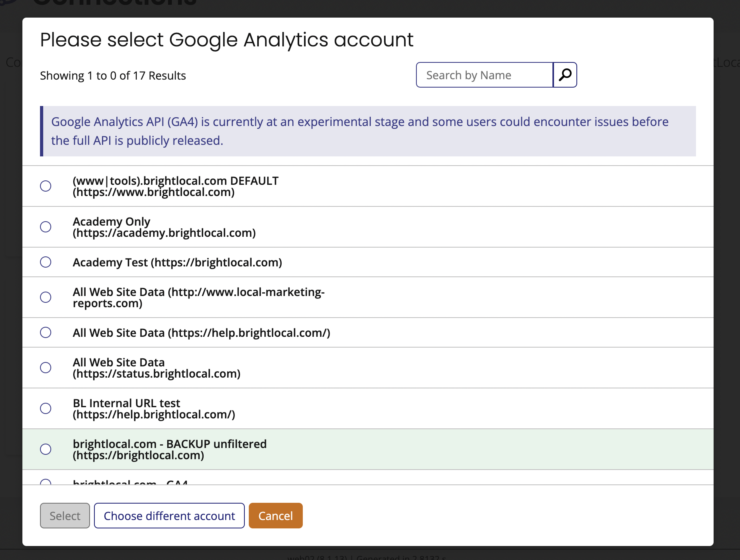The image size is (740, 560).
Task: Select the (www|tools).brightlocal.com DEFAULT radio button
Action: click(x=46, y=186)
